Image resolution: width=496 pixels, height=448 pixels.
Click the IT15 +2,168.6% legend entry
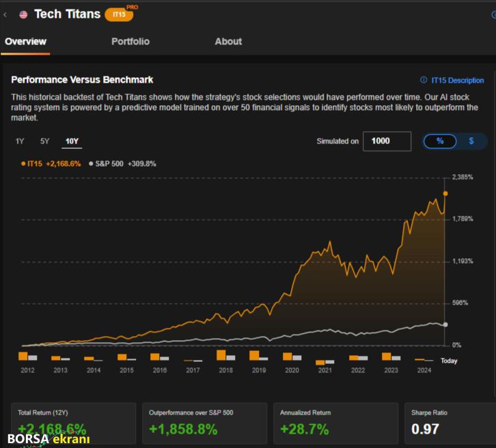(51, 164)
